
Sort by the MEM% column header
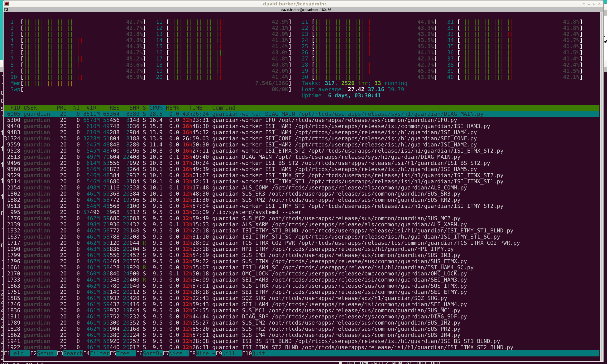[173, 108]
